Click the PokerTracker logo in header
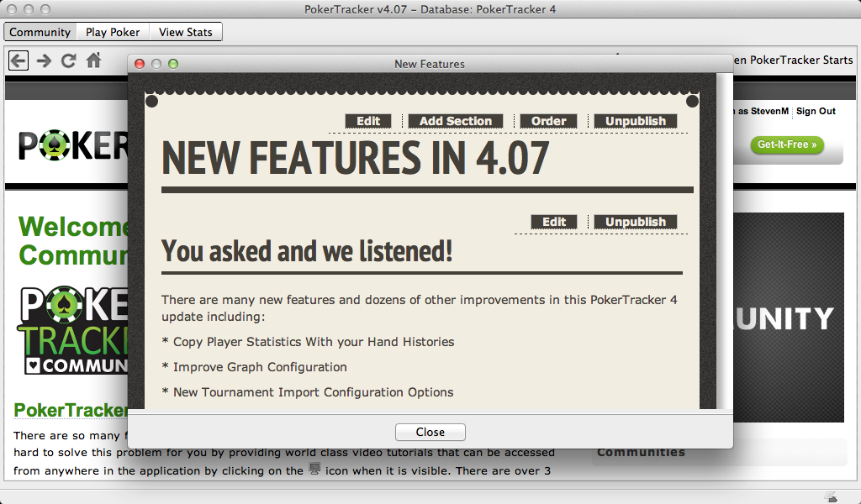 (73, 145)
